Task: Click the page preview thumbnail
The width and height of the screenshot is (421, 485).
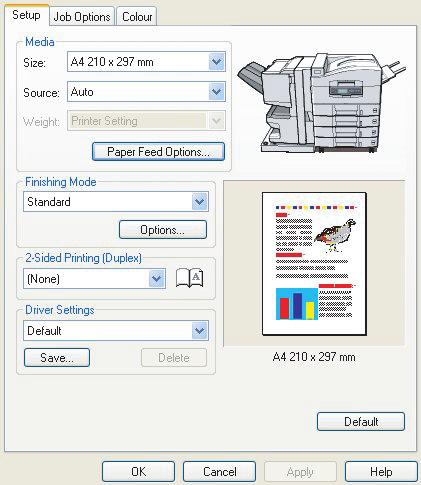Action: [x=314, y=264]
